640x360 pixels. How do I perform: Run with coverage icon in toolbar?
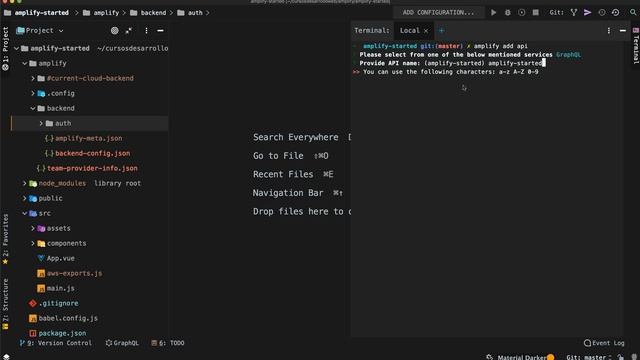521,13
